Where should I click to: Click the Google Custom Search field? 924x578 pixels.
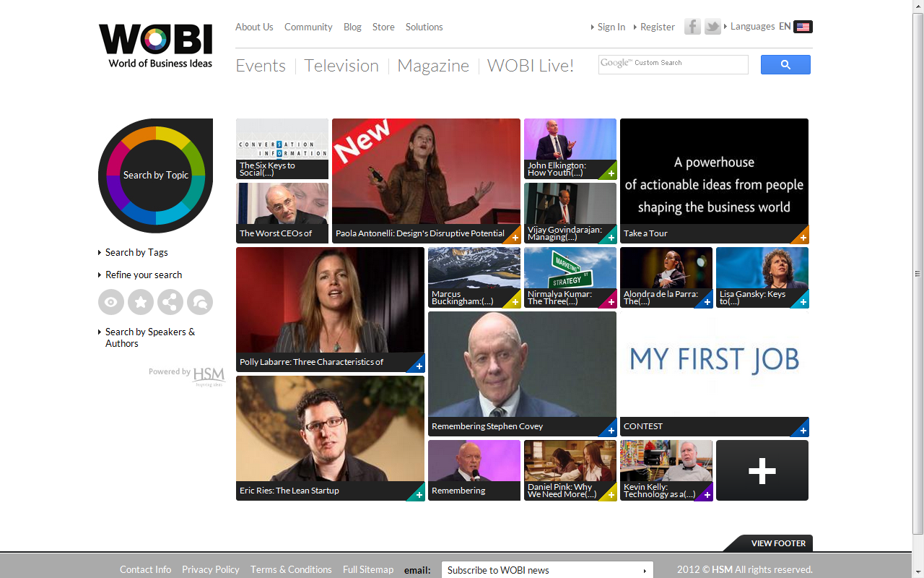click(674, 64)
